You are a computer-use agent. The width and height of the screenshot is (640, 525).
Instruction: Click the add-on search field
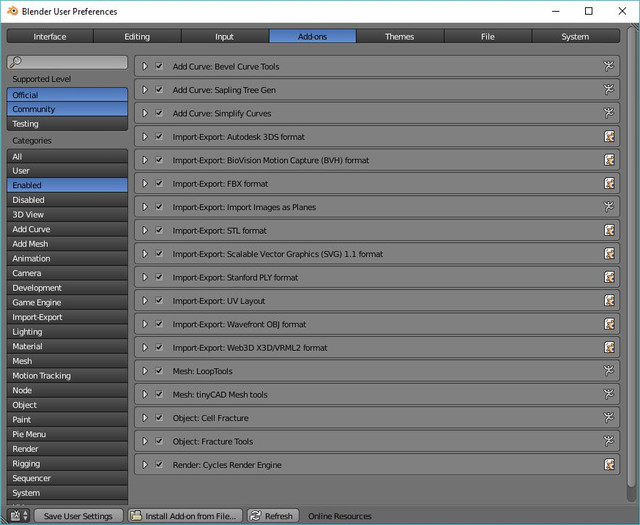click(x=67, y=62)
